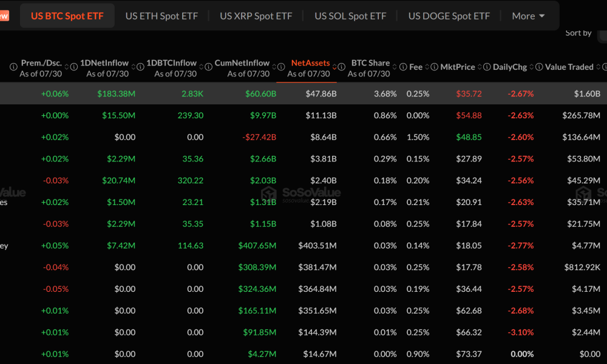607x364 pixels.
Task: Click the 0.90% fee value
Action: 418,354
